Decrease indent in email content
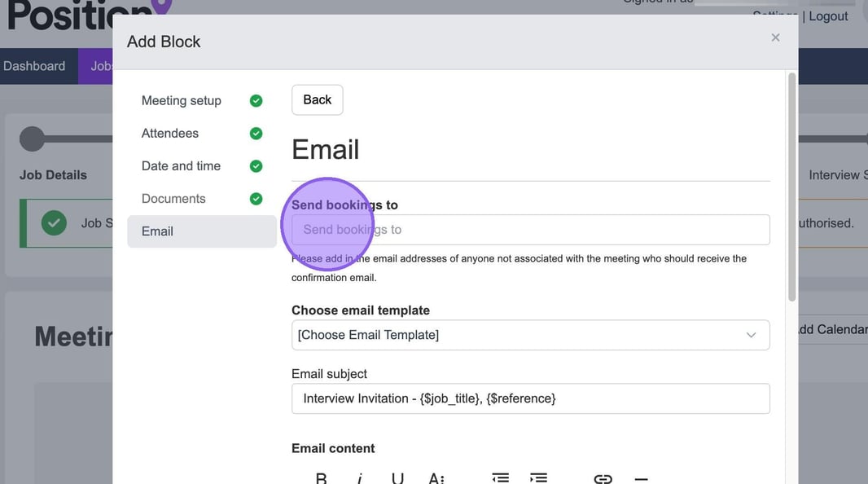The height and width of the screenshot is (484, 868). (x=500, y=477)
